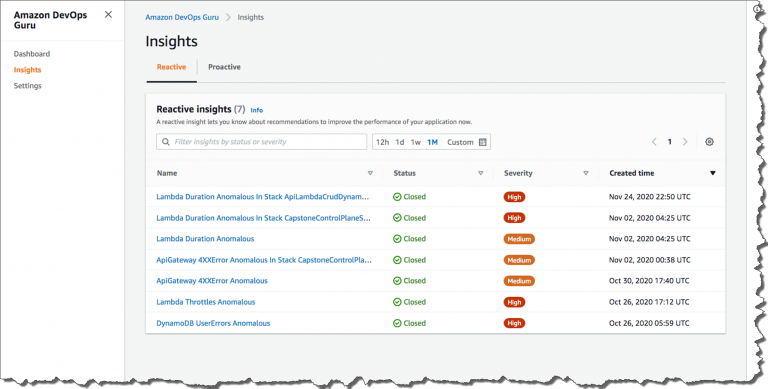Open Settings in the sidebar
This screenshot has height=389, width=768.
[x=27, y=86]
